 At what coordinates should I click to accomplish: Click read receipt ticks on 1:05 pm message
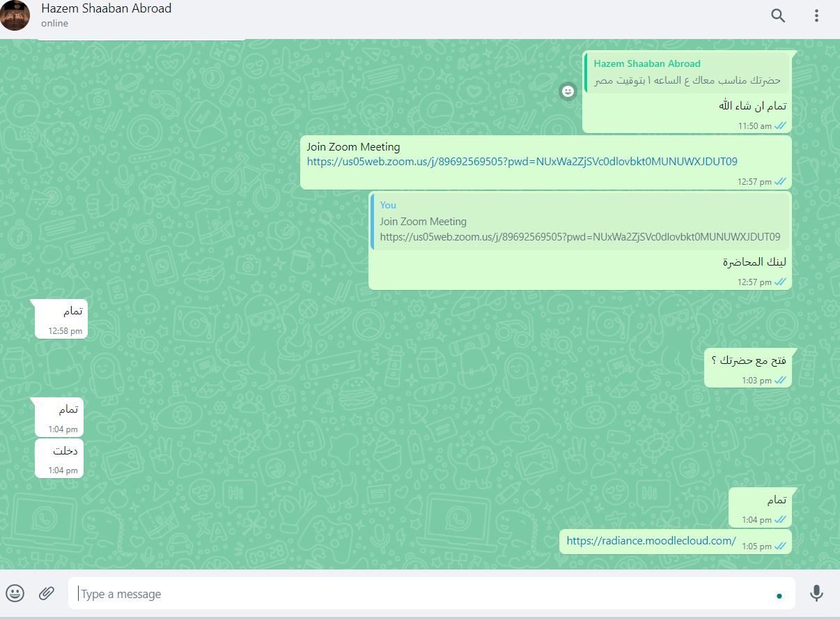780,546
